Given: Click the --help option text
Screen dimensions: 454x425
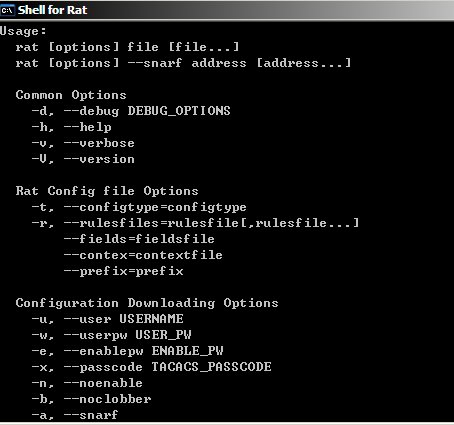Looking at the screenshot, I should (88, 127).
